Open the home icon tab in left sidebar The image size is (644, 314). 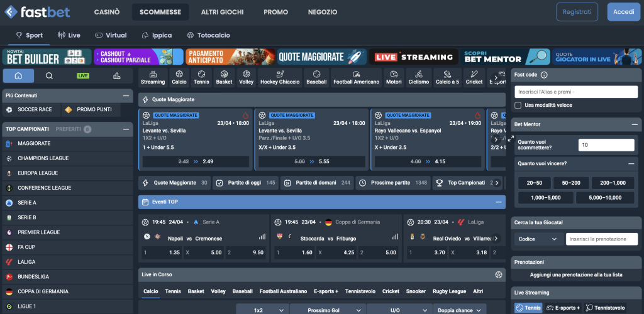[18, 76]
